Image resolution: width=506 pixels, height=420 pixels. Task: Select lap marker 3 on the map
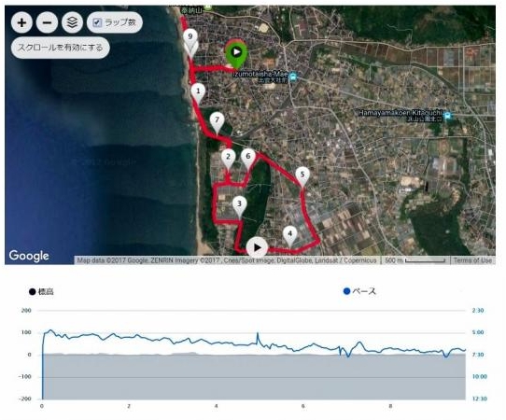(x=239, y=205)
